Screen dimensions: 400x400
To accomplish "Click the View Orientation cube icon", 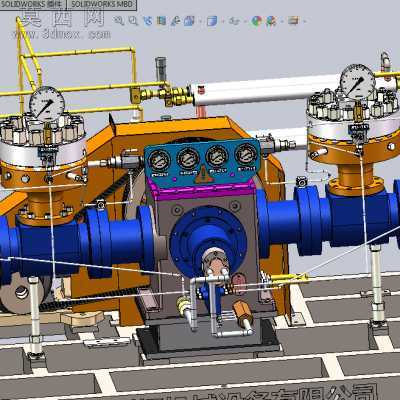I will [189, 21].
